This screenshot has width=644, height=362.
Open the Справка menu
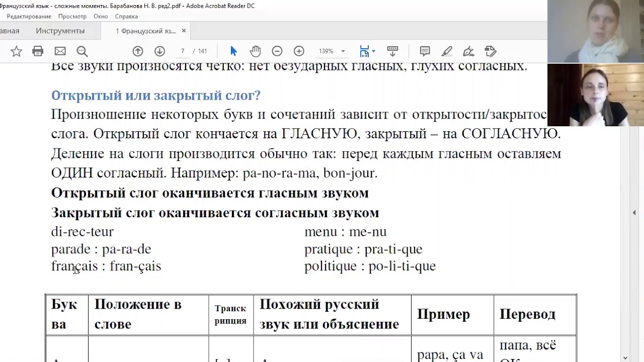126,17
